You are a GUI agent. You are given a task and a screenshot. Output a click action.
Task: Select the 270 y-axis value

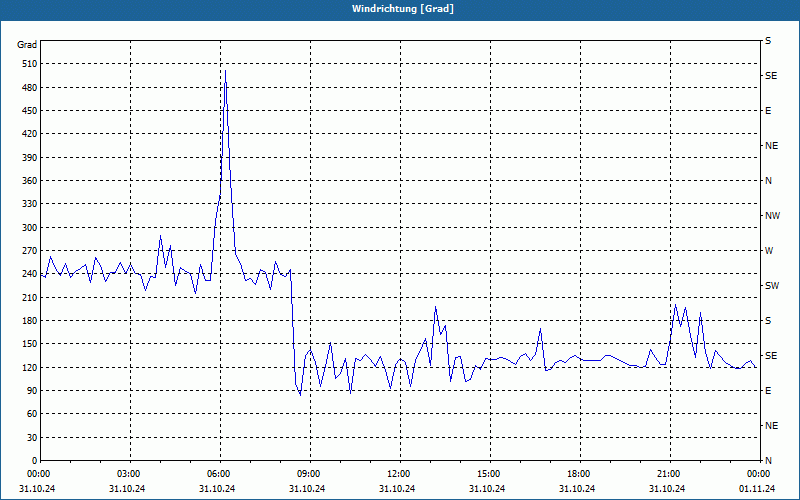pos(30,251)
